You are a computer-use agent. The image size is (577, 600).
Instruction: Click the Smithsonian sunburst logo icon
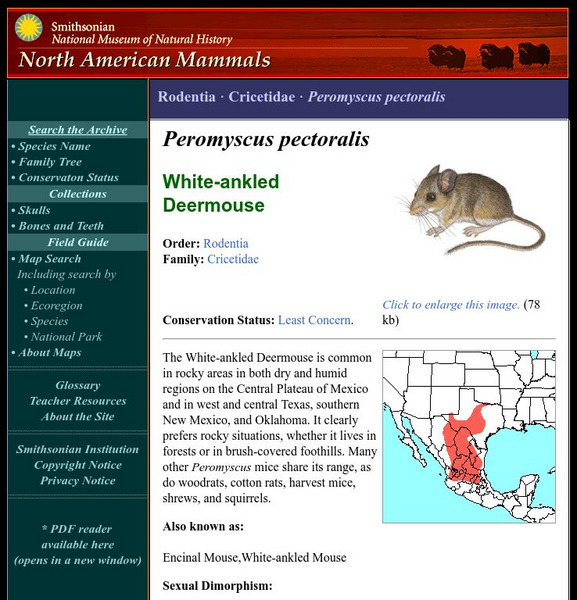[29, 28]
